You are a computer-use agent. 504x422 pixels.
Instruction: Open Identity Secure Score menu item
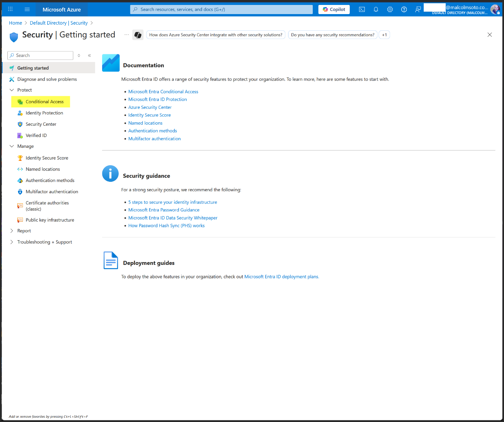click(x=47, y=158)
